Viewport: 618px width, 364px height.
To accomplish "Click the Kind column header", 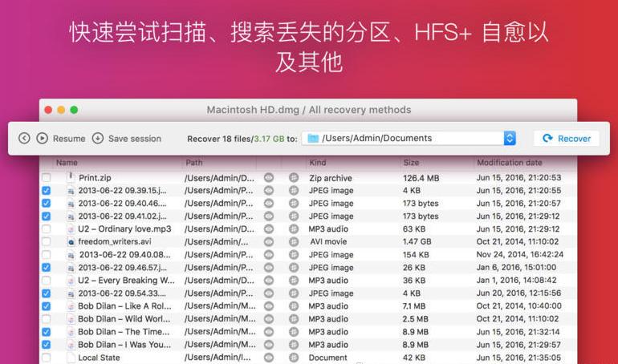I will click(x=317, y=163).
